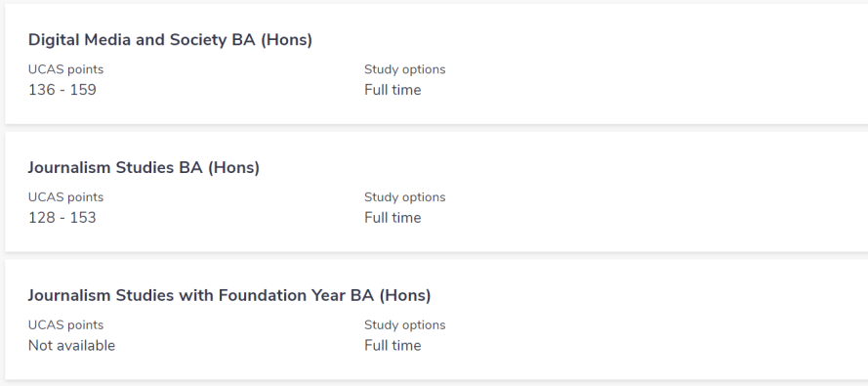This screenshot has width=868, height=386.
Task: Click UCAS points label in Journalism Studies card
Action: pos(65,197)
